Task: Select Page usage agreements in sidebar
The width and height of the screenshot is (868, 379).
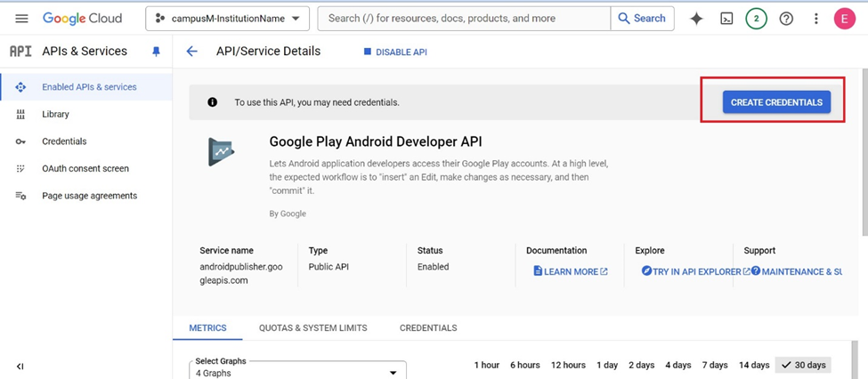Action: click(x=86, y=196)
